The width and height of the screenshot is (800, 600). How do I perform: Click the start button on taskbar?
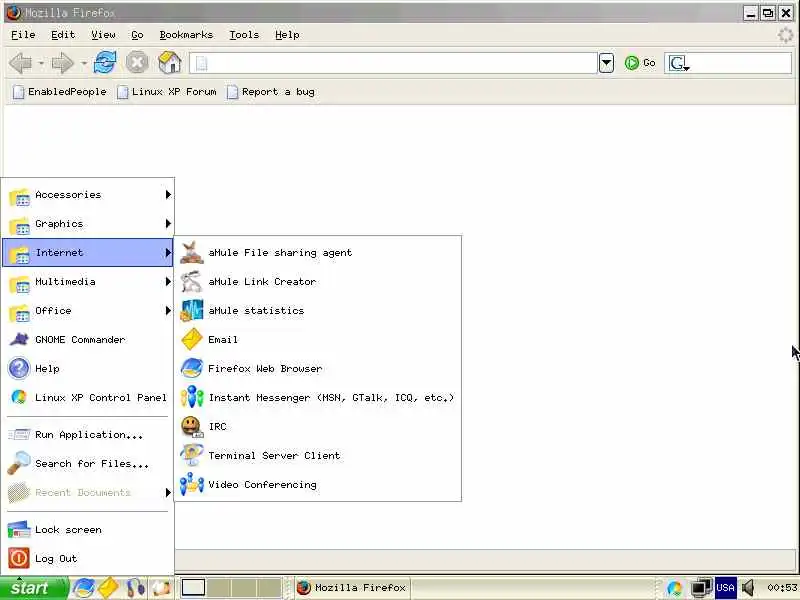tap(33, 588)
